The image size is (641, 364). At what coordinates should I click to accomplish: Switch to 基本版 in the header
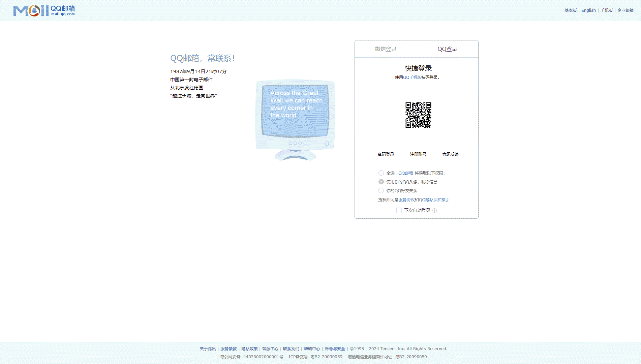pos(571,10)
